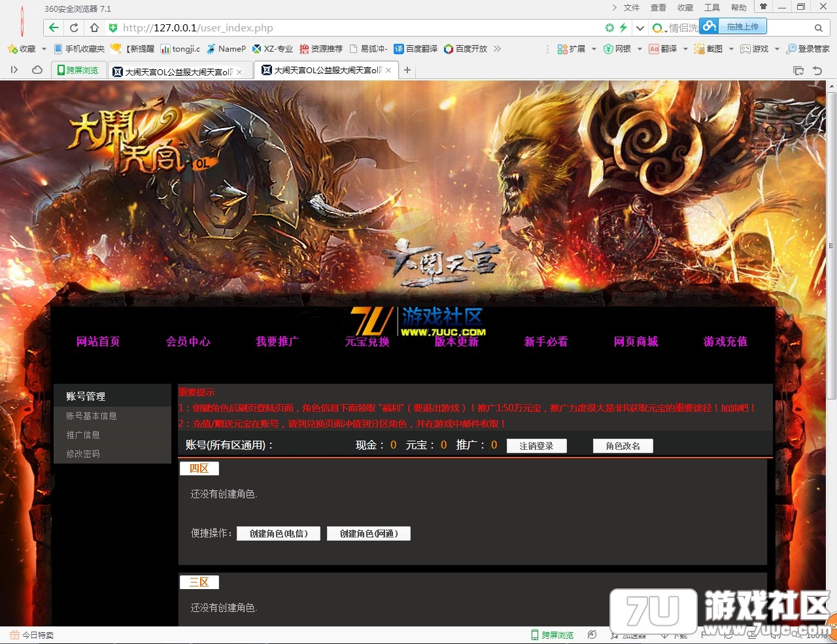Click the address bar URL field
837x644 pixels.
(360, 28)
